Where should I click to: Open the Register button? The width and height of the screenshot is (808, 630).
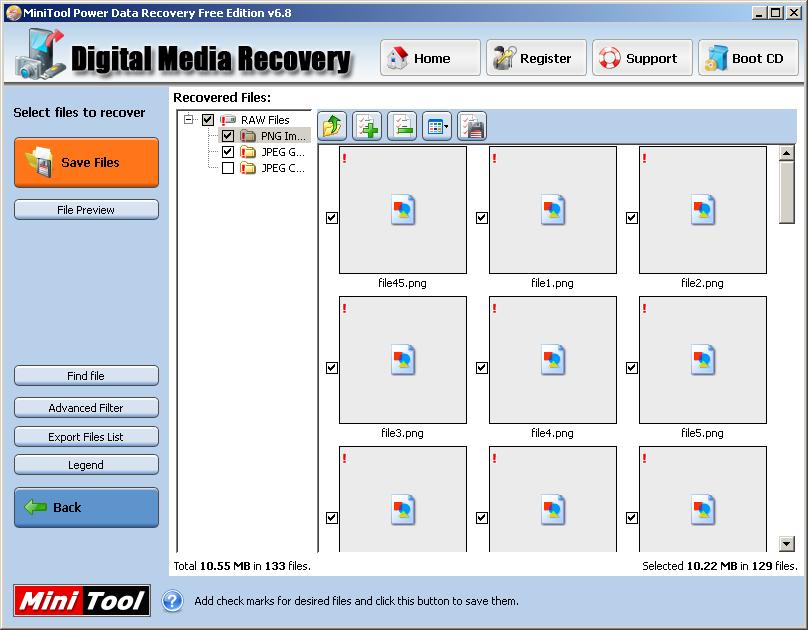[536, 58]
